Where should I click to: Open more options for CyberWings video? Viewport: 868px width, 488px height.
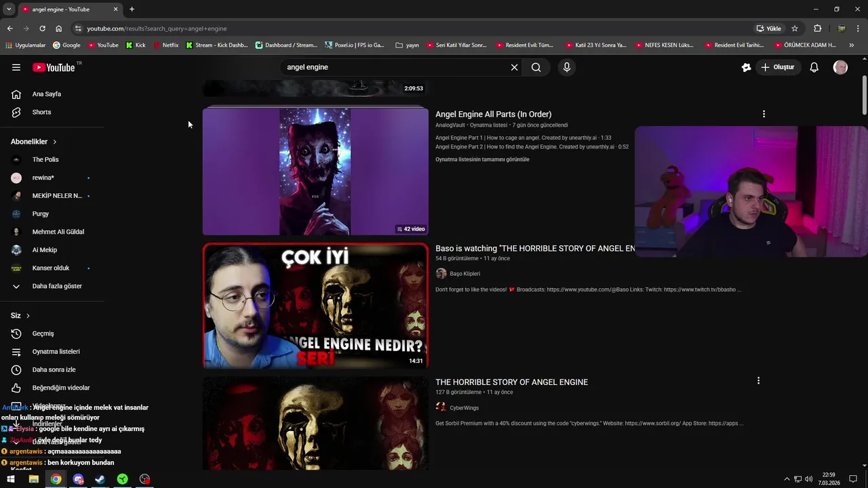coord(758,381)
